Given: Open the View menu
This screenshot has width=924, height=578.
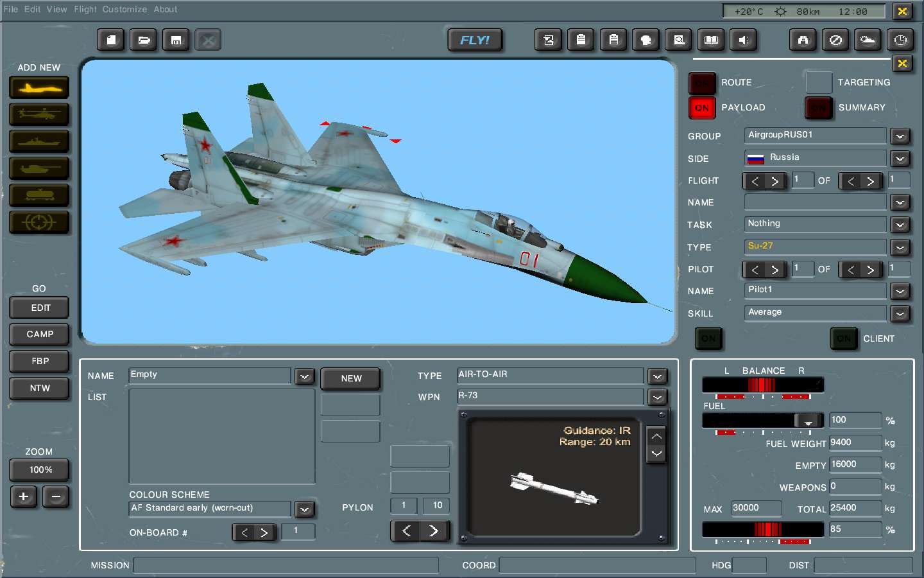Looking at the screenshot, I should (56, 10).
